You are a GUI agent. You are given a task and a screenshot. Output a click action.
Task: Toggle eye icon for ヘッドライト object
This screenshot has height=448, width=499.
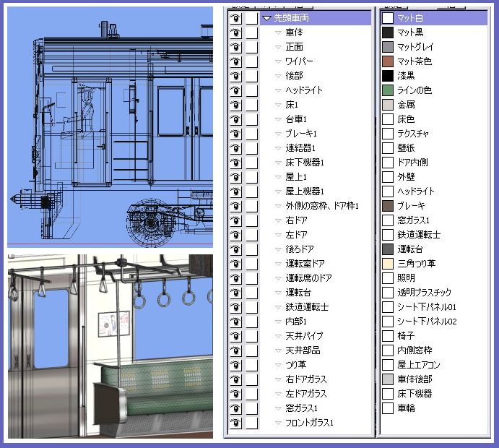point(235,90)
